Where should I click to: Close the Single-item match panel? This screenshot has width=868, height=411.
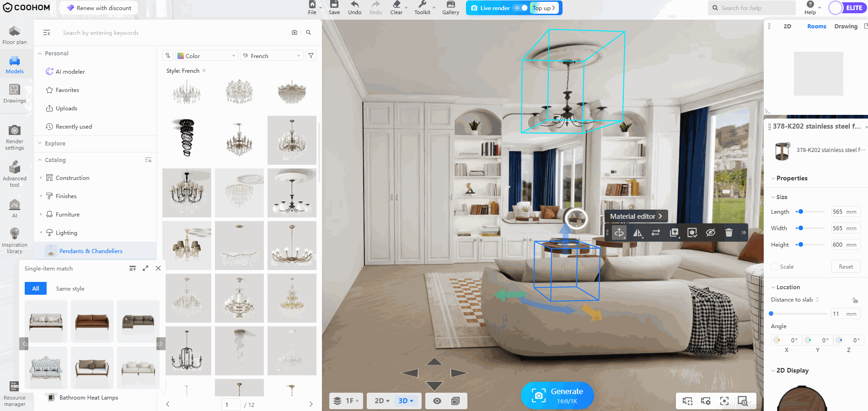[x=158, y=268]
